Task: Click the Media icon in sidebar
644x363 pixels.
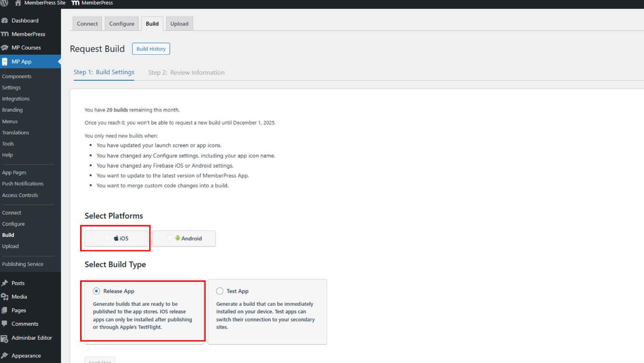Action: coord(5,297)
